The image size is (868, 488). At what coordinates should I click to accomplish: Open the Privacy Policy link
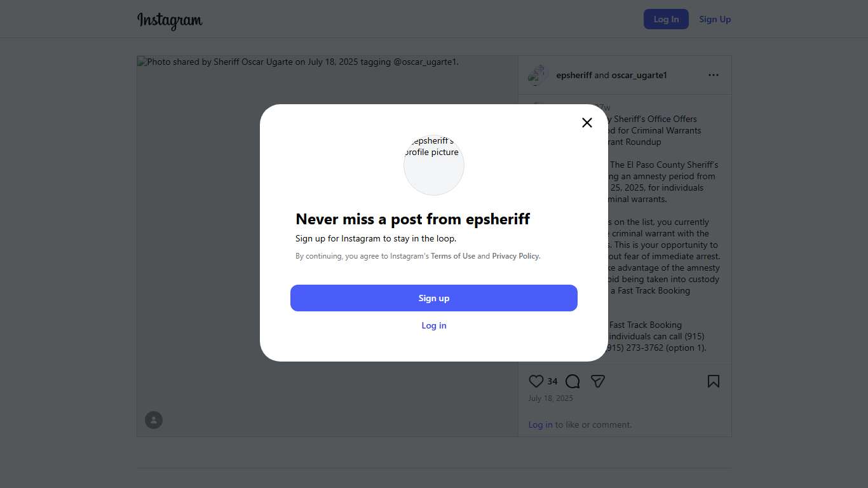pos(515,256)
